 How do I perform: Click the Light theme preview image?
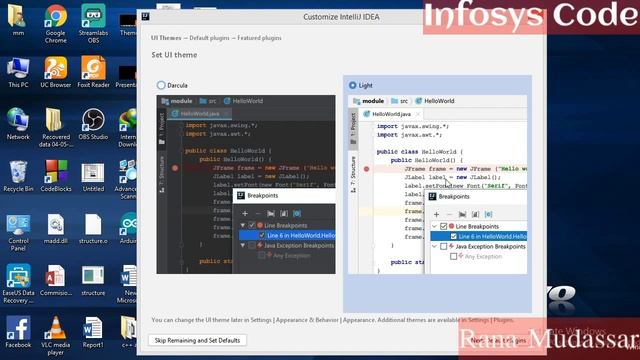click(x=437, y=184)
